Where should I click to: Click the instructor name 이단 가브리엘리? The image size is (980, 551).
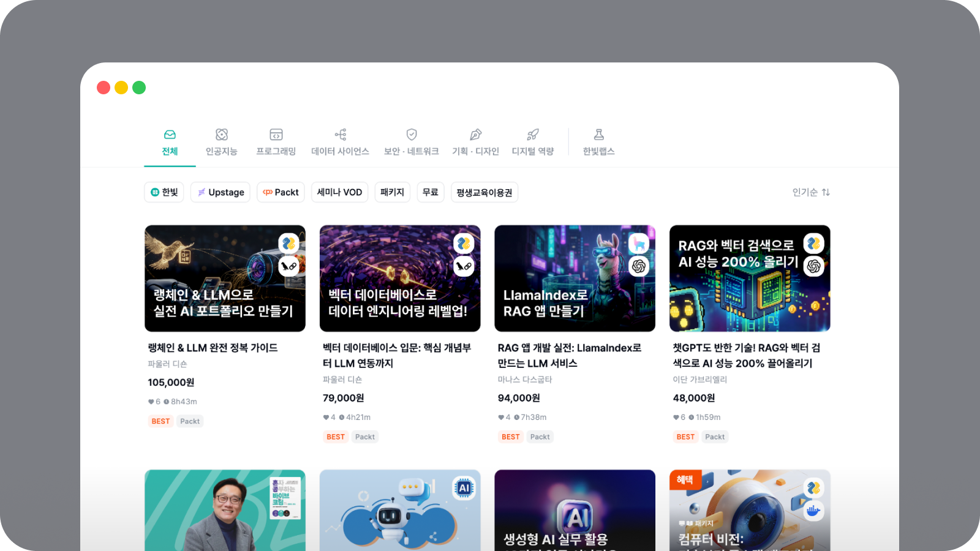coord(700,380)
